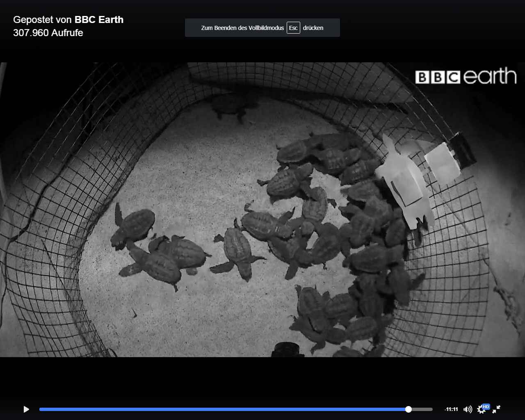
Task: Click the 'Gepostet von' caption text
Action: 43,20
